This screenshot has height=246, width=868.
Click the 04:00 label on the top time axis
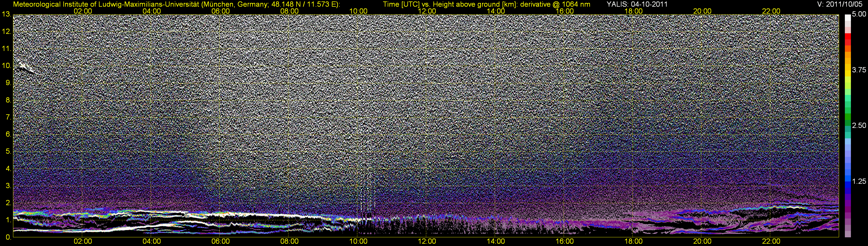[152, 11]
